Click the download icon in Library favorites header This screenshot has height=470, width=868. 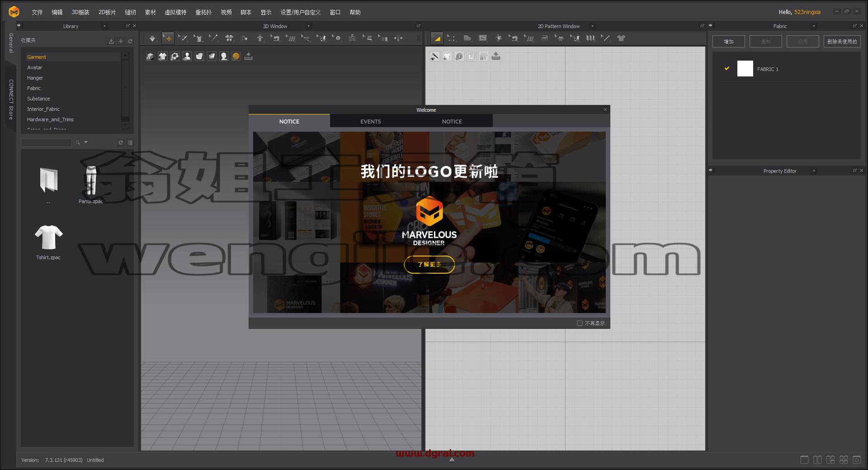coord(111,41)
